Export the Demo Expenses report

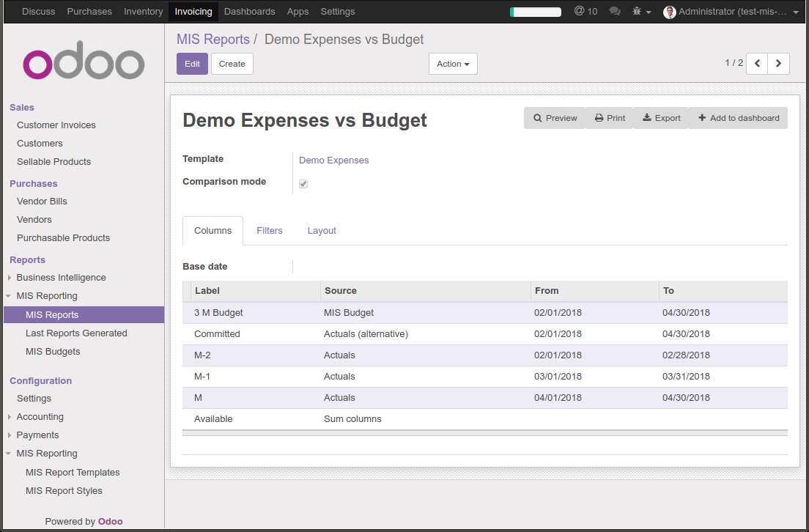pos(661,117)
